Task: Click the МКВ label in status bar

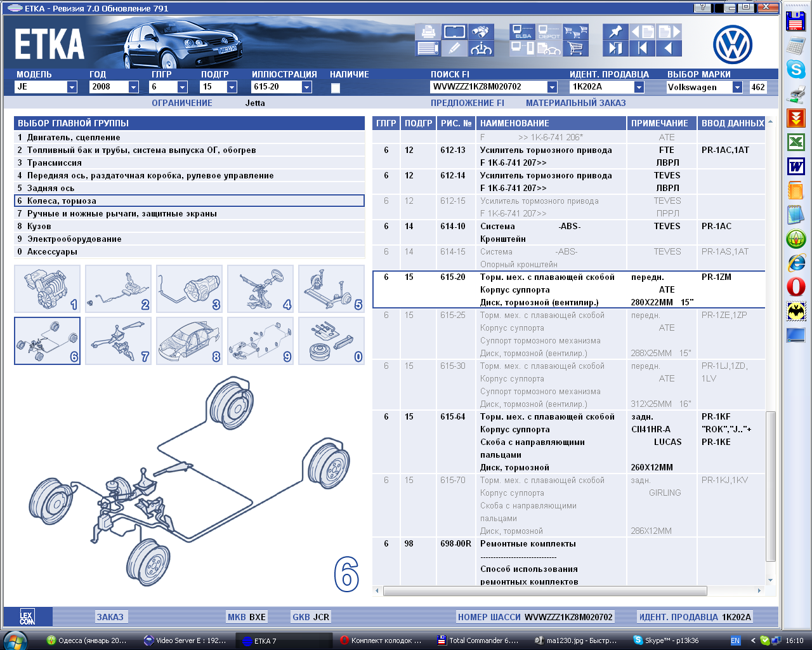Action: pyautogui.click(x=237, y=617)
